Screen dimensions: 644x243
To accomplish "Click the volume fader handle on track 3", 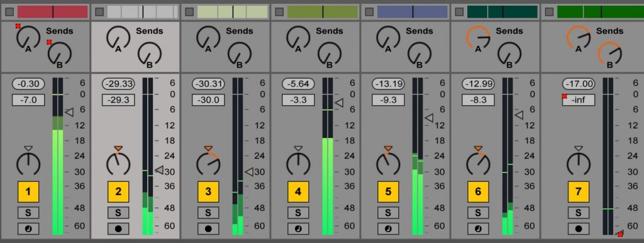I will (249, 172).
